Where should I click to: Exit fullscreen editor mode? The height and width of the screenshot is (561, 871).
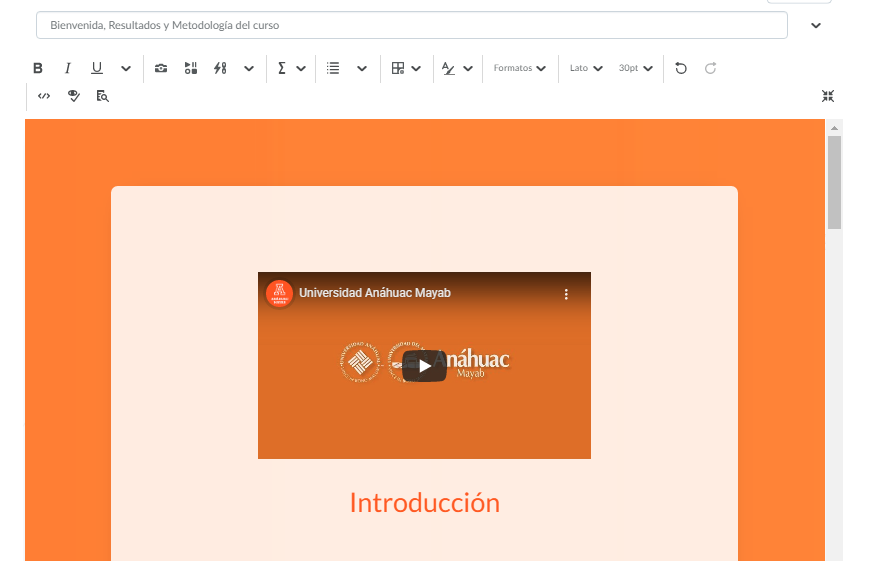pos(828,96)
